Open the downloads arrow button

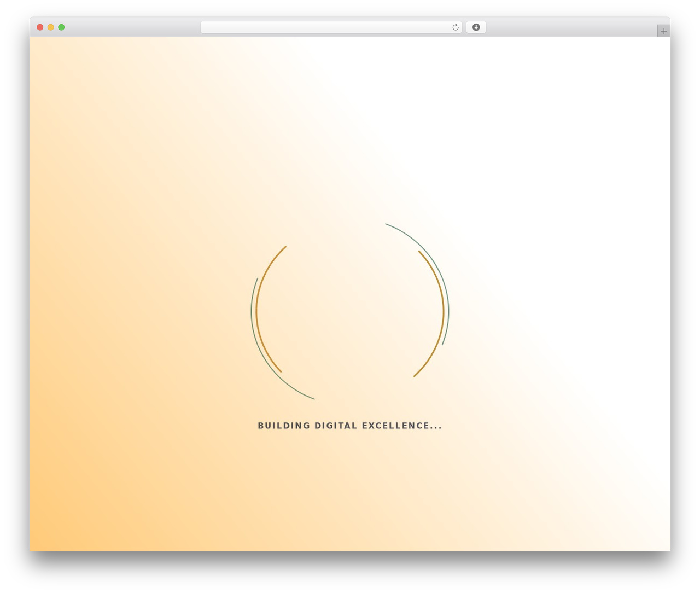coord(476,27)
